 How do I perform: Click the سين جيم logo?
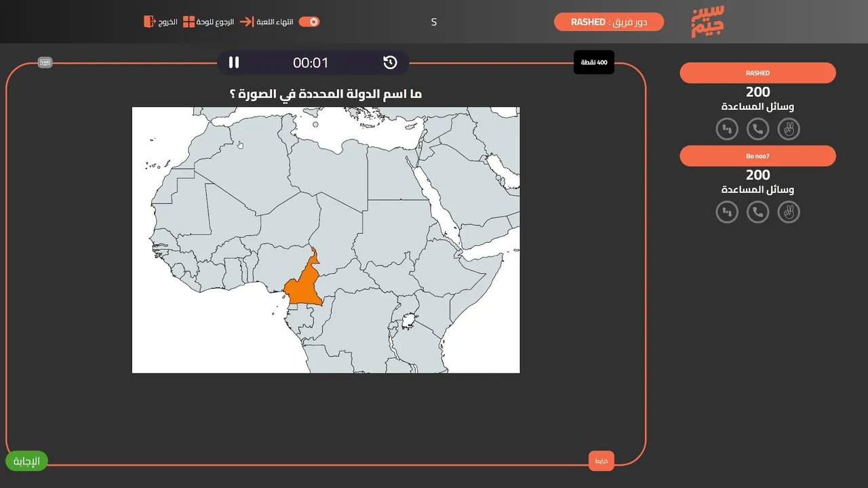(x=708, y=22)
